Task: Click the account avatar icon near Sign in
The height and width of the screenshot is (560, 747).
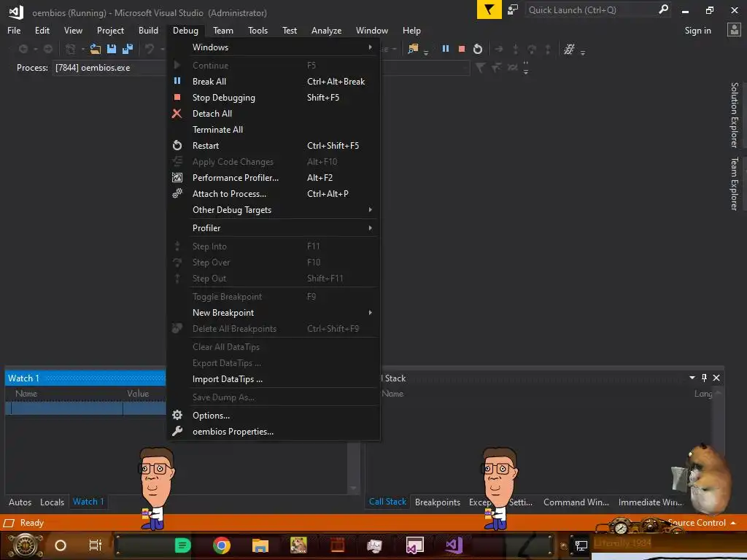Action: 734,30
